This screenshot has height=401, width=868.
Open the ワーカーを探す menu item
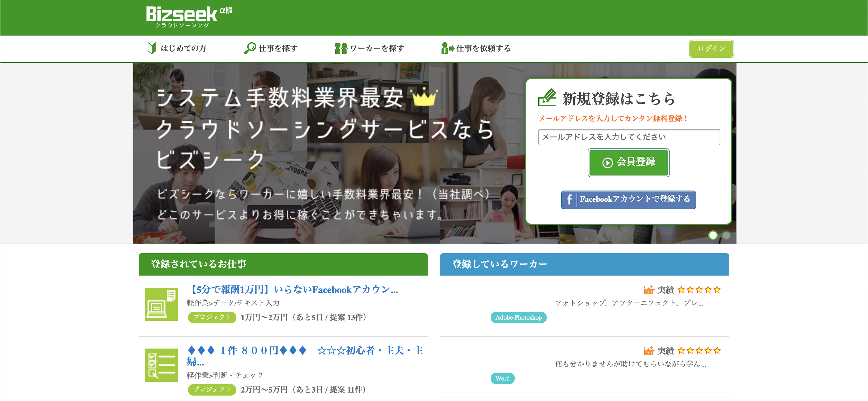[377, 48]
